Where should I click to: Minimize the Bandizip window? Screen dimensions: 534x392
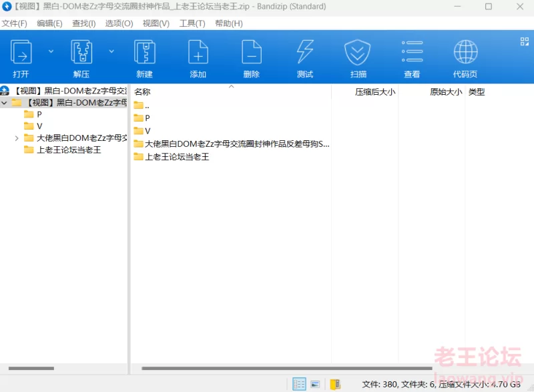coord(457,7)
